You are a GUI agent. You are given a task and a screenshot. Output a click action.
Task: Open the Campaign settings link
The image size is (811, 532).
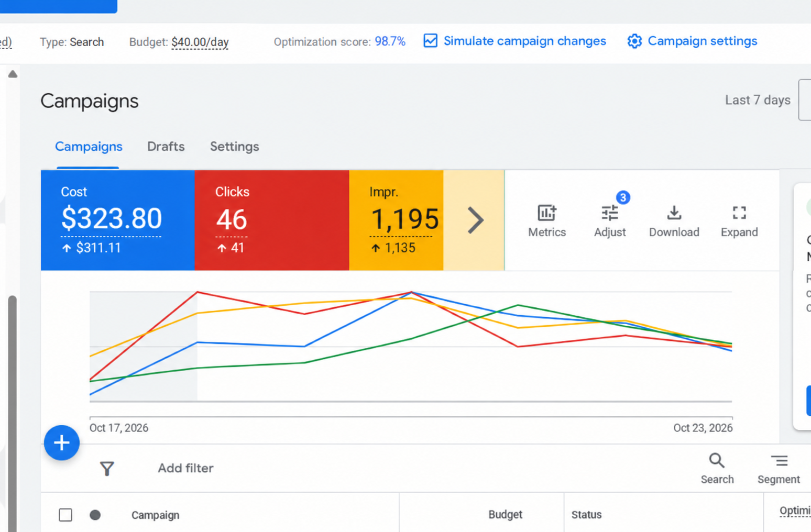point(702,41)
